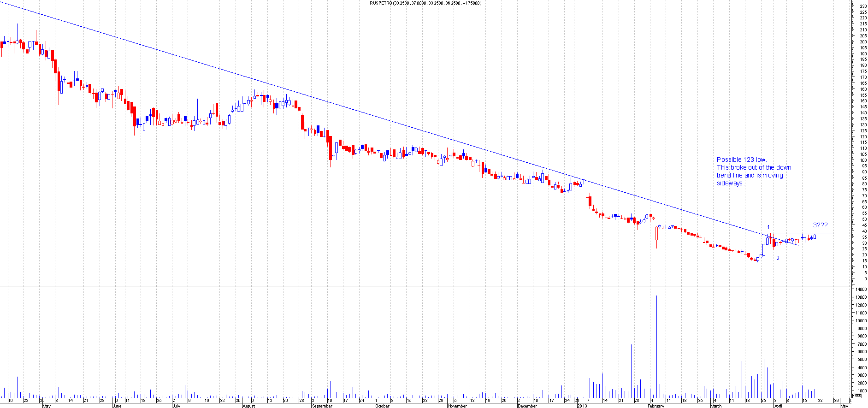Click the 'April' label on time axis

778,406
